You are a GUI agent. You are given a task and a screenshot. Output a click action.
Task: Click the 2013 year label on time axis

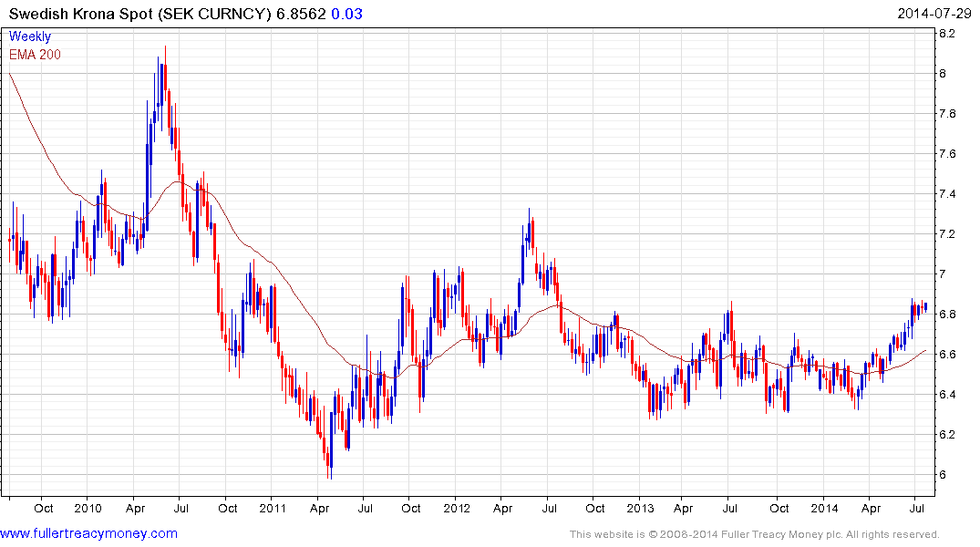click(639, 508)
